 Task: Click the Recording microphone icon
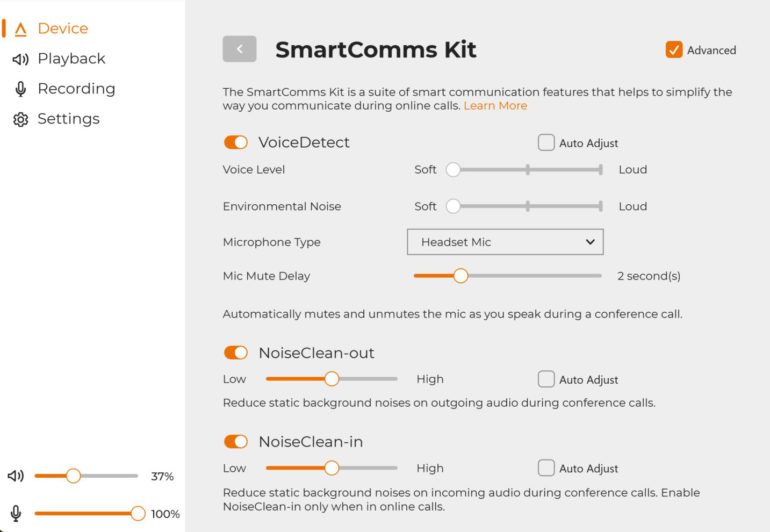pos(20,89)
